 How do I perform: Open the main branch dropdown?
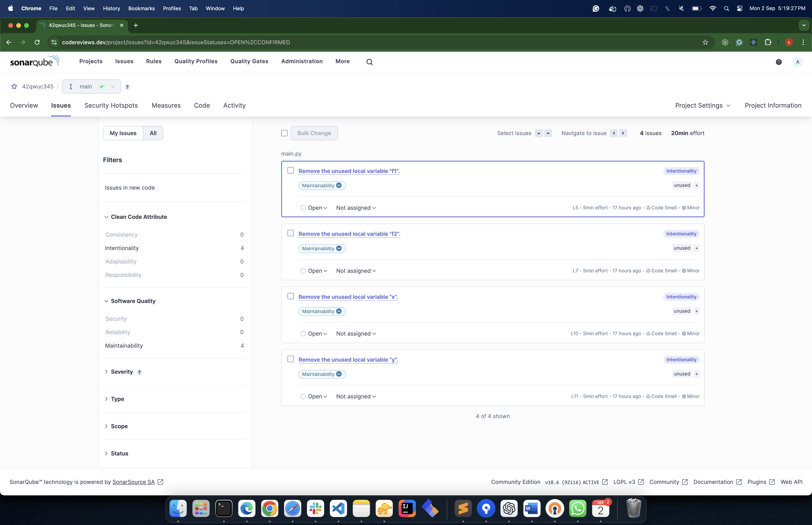(x=91, y=87)
